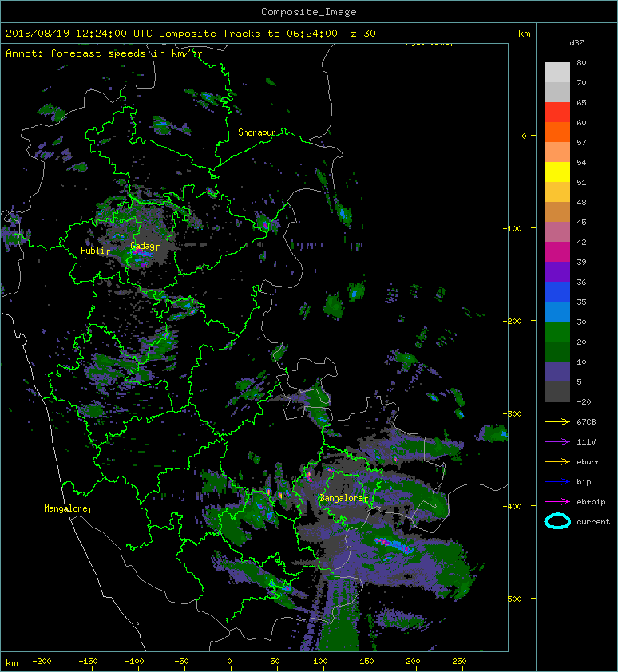Click the 67CB legend label
This screenshot has width=618, height=672.
[586, 422]
